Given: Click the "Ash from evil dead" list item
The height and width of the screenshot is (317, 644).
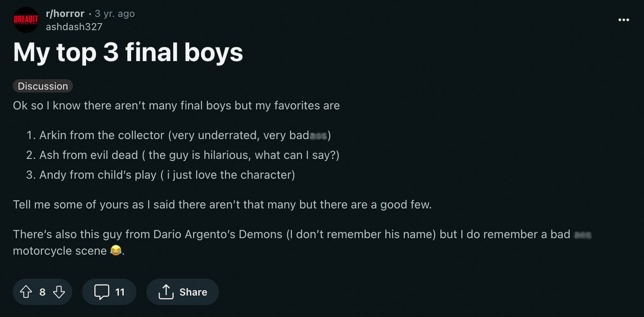Looking at the screenshot, I should click(x=189, y=155).
